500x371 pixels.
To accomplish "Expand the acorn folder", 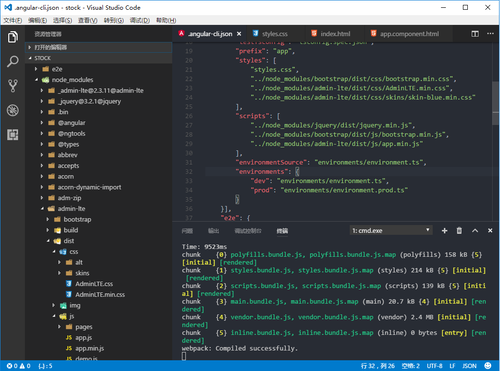I will click(99, 176).
